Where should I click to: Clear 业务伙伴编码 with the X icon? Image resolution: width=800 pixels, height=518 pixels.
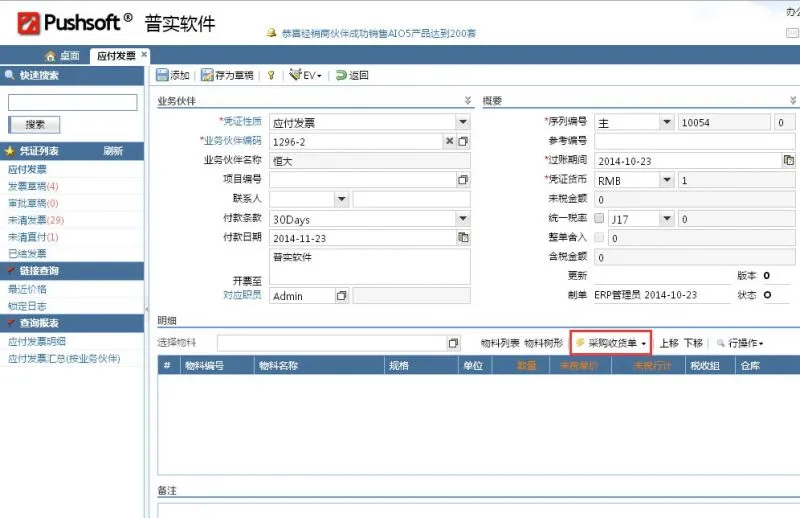(x=449, y=141)
